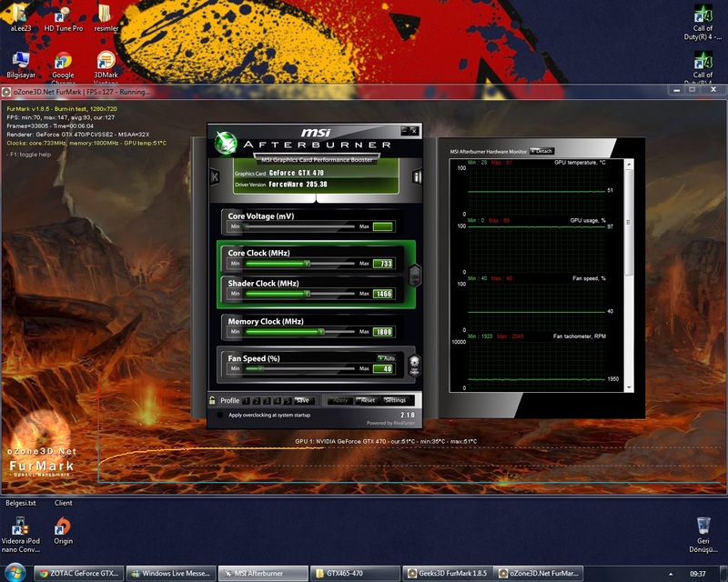Open the Geri Dönüşüm recycle bin

(703, 535)
